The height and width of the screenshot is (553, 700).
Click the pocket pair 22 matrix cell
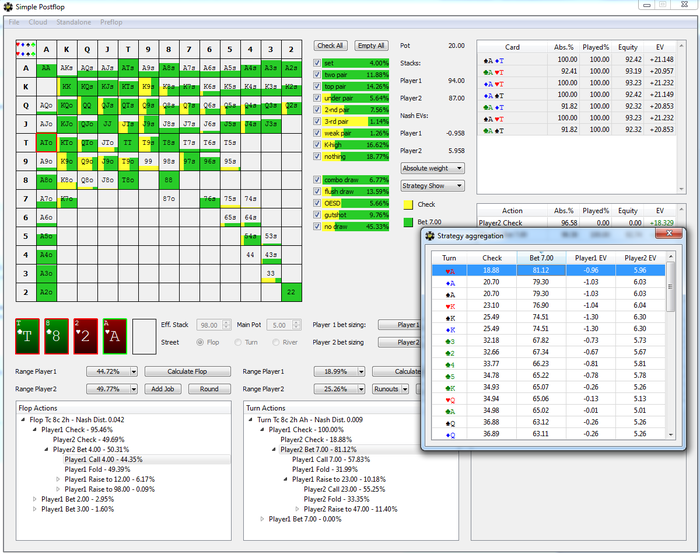coord(289,292)
